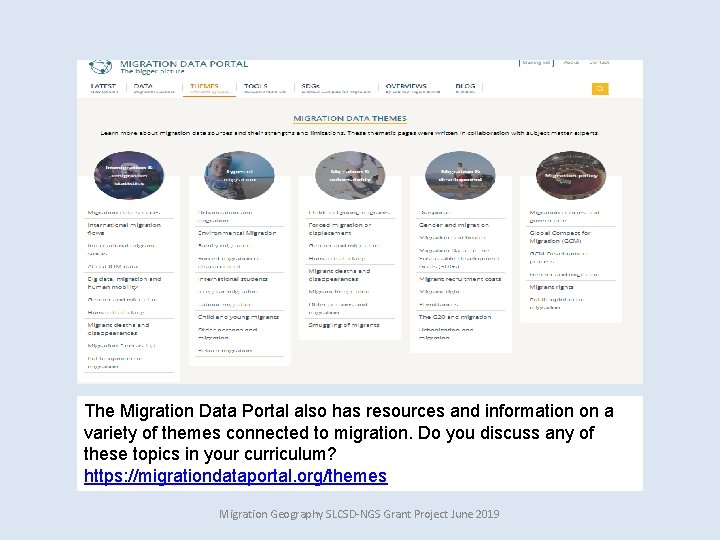Open Big data, migration and human mobility link
This screenshot has height=540, width=720.
(124, 283)
